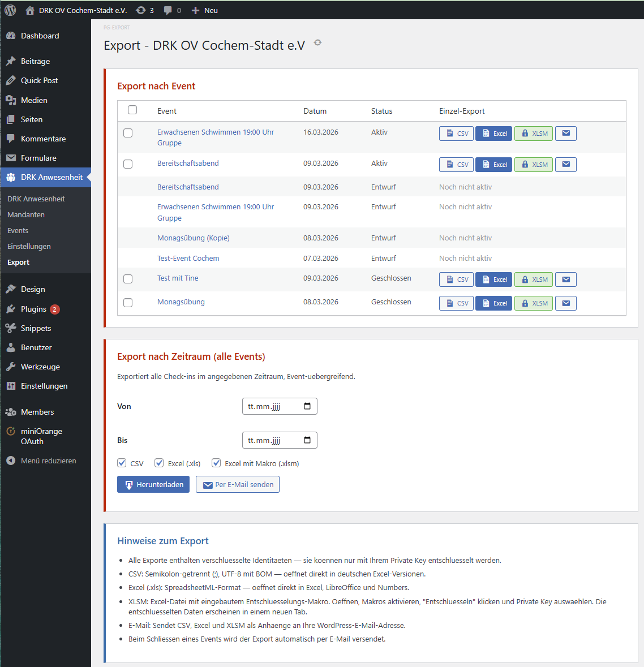Open Formulare in the sidebar
Screen dimensions: 644x667
pyautogui.click(x=45, y=158)
